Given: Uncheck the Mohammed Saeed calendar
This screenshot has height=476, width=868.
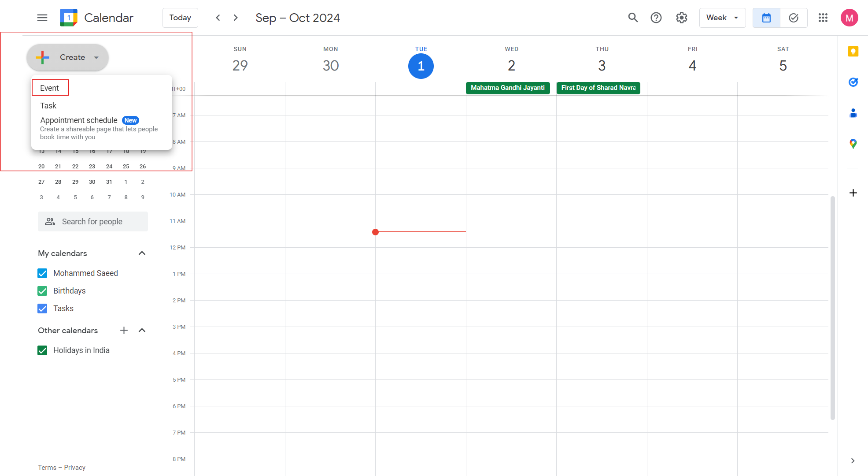Looking at the screenshot, I should (x=42, y=273).
